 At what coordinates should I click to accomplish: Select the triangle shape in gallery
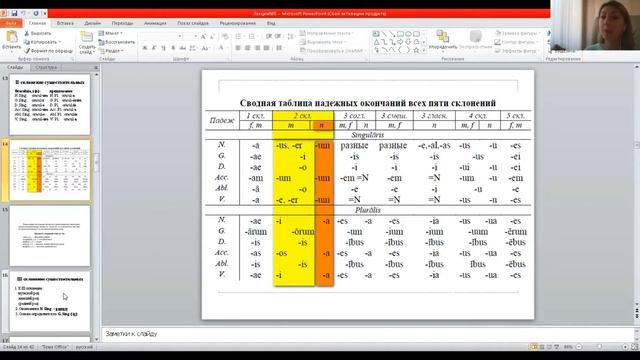tap(376, 42)
